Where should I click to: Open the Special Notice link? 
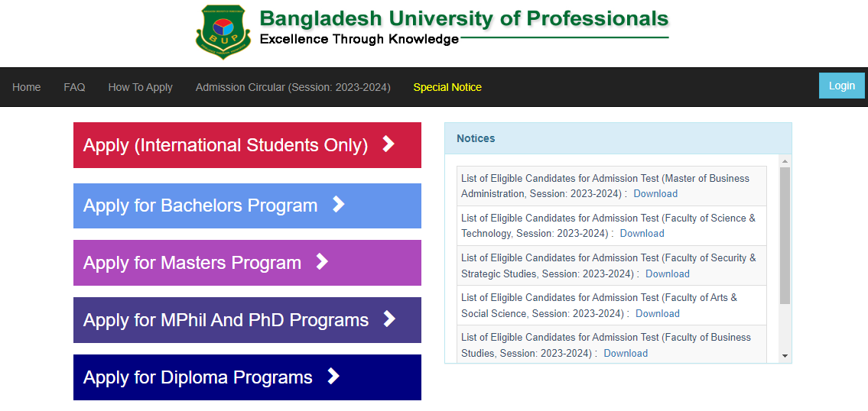coord(447,87)
